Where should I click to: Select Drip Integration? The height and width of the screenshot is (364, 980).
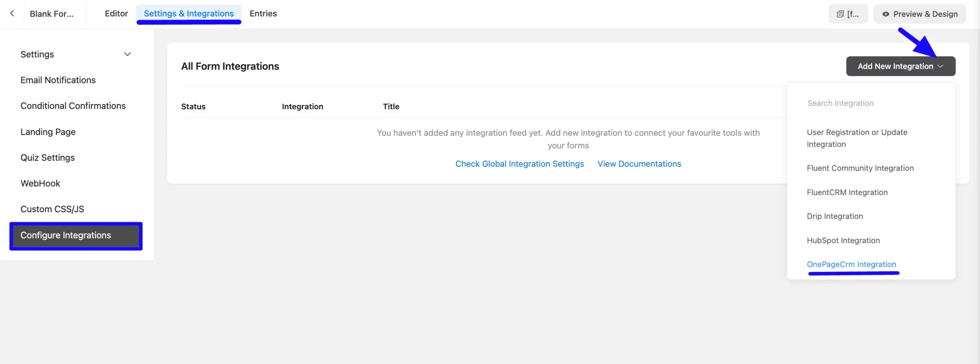tap(835, 216)
